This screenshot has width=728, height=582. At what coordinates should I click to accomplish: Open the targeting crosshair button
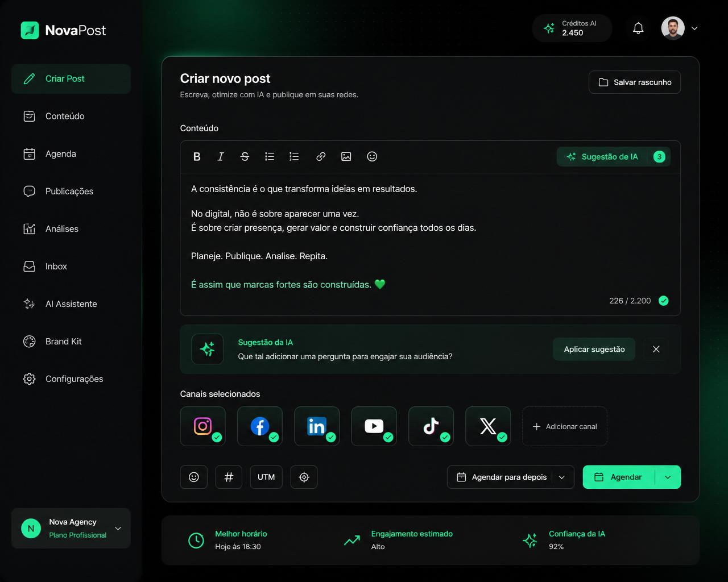pyautogui.click(x=304, y=477)
